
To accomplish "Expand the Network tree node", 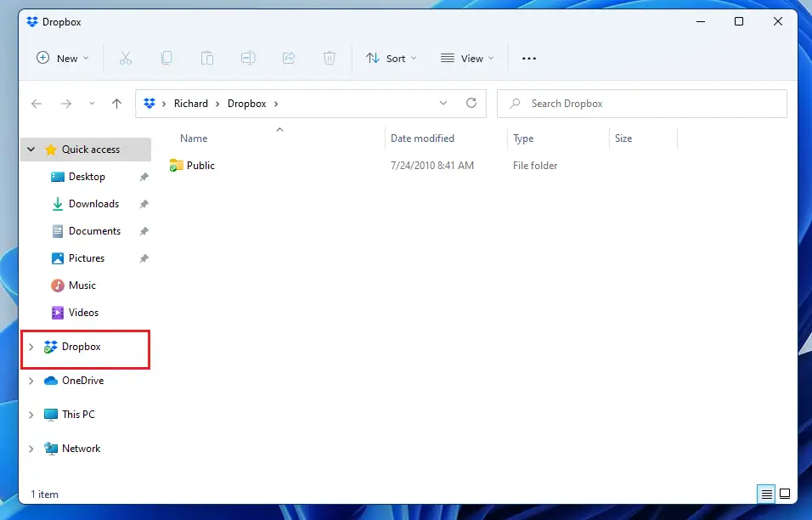I will [x=31, y=449].
